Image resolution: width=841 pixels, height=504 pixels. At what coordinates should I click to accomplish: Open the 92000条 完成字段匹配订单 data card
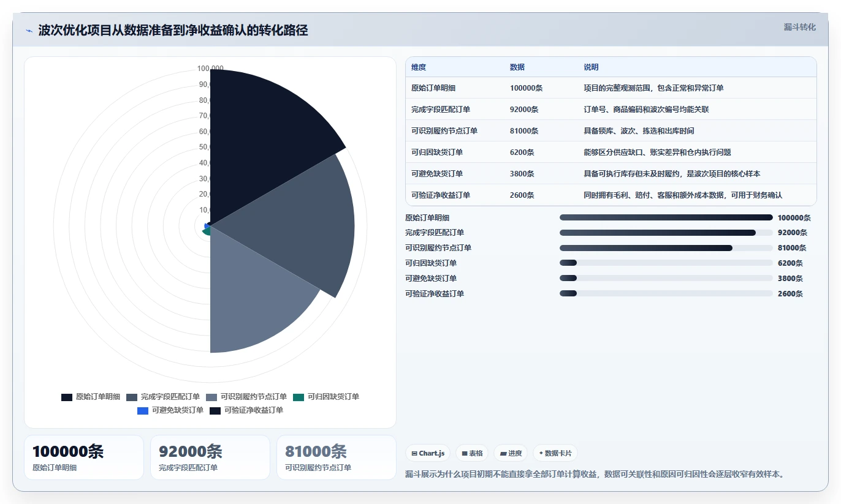coord(210,457)
